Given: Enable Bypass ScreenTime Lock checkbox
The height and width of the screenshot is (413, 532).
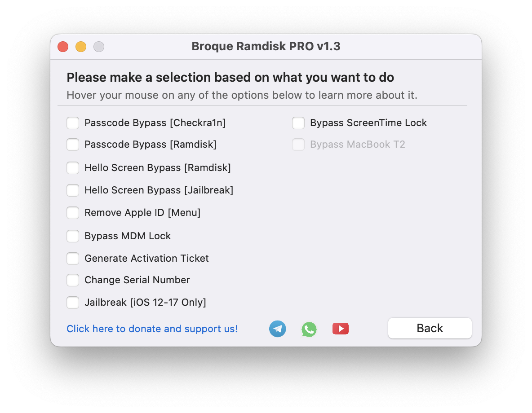Looking at the screenshot, I should click(x=298, y=123).
